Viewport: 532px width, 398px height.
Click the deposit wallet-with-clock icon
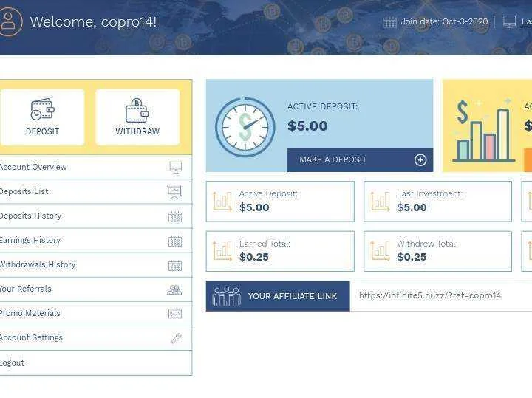(42, 109)
